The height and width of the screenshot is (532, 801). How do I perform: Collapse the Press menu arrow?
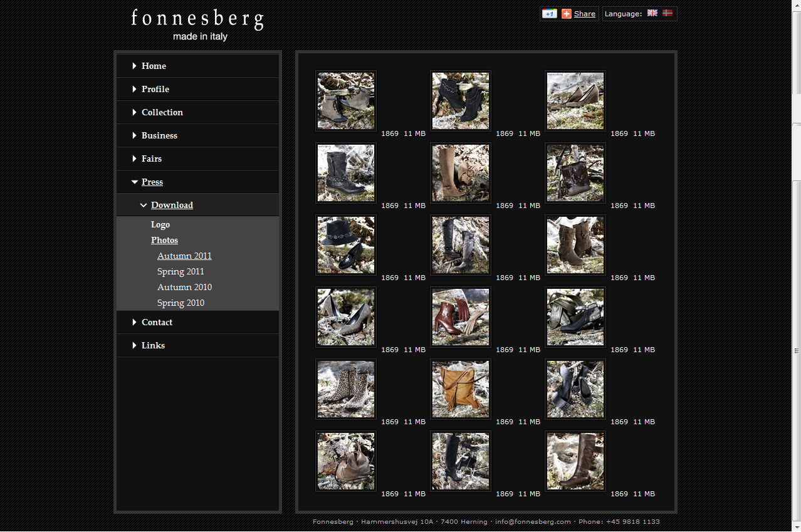click(135, 182)
